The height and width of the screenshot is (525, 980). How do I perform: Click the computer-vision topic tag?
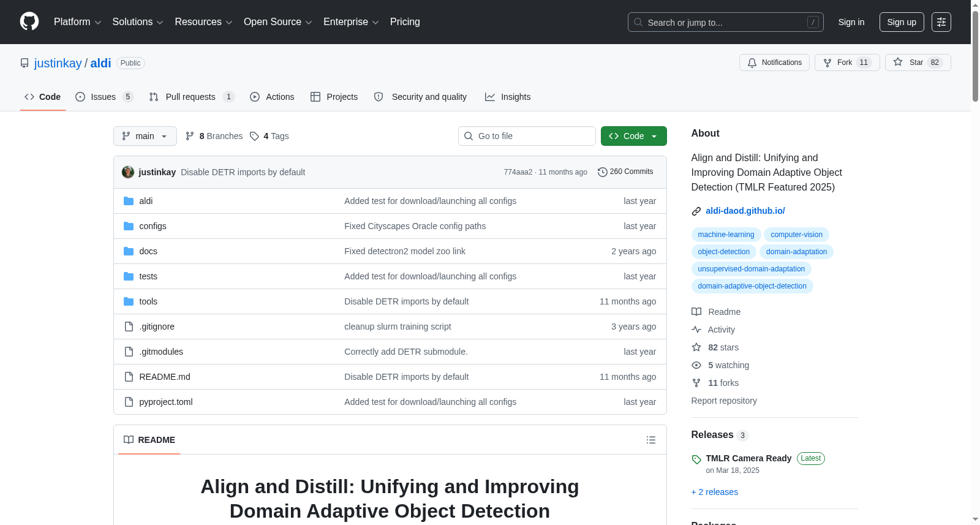[797, 235]
